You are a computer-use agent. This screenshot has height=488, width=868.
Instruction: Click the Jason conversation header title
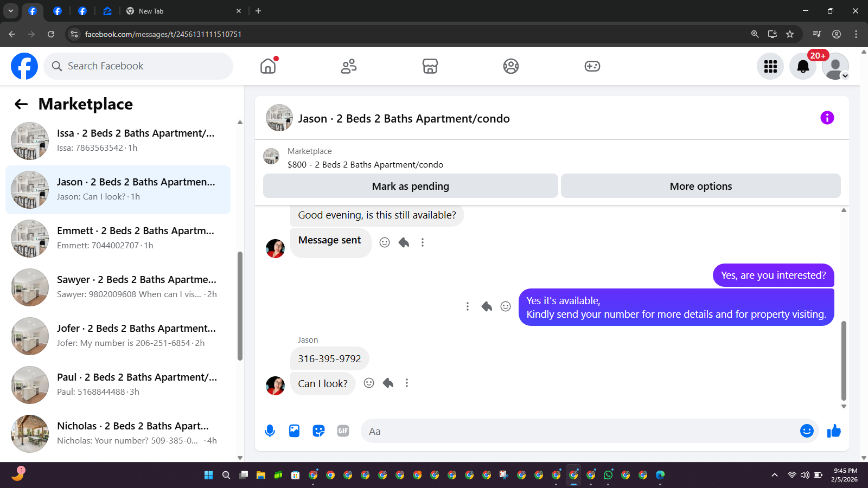[x=404, y=119]
